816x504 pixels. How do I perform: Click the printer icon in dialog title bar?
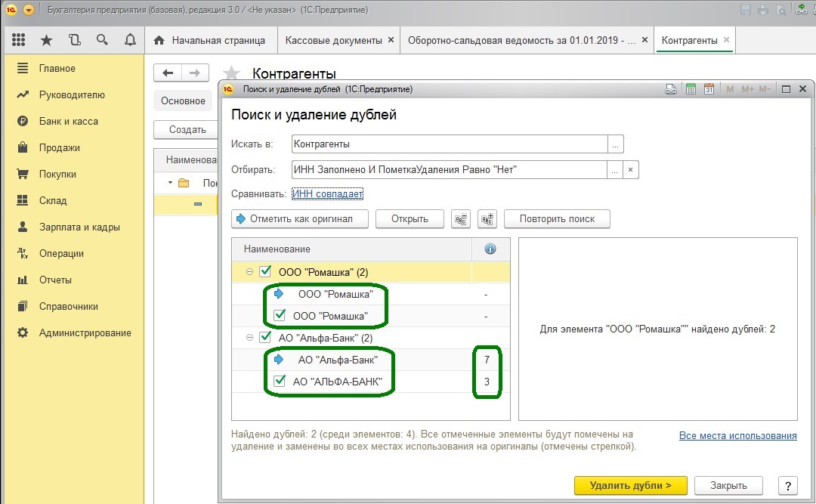click(672, 89)
